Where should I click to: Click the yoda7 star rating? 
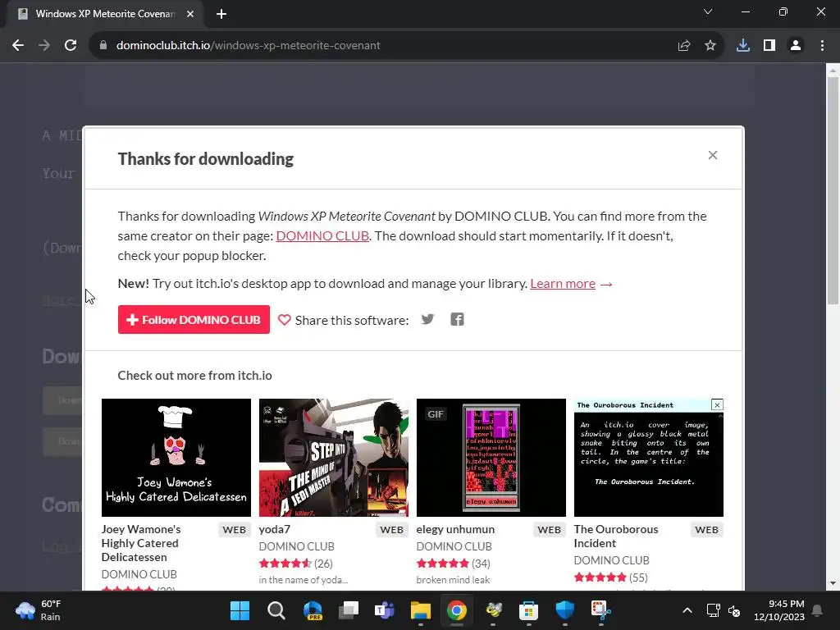coord(285,564)
